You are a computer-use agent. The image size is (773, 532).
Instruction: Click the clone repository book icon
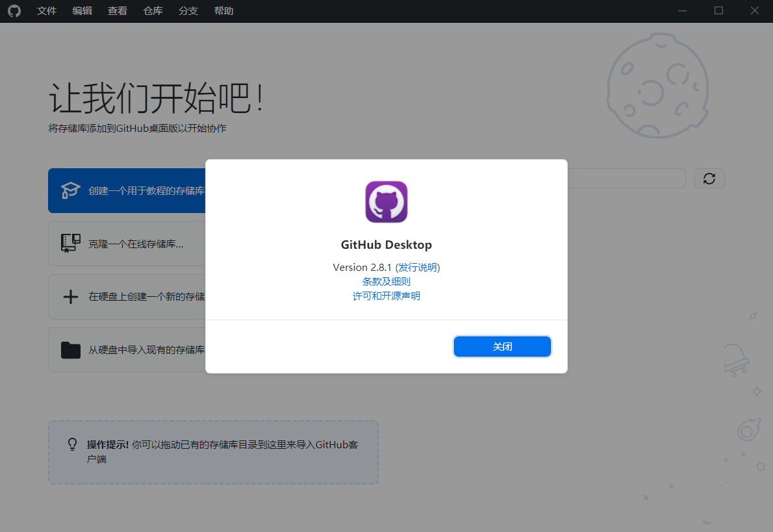[x=71, y=244]
